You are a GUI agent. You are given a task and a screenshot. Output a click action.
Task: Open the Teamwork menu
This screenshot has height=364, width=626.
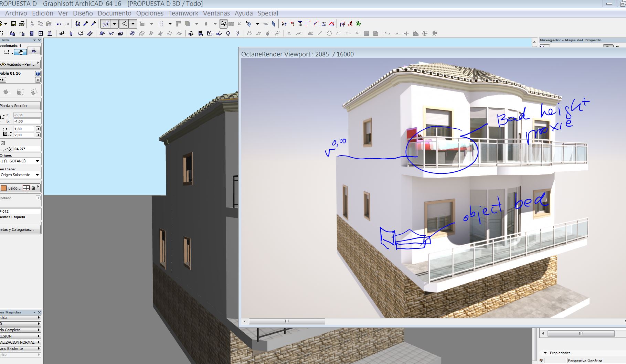(183, 13)
